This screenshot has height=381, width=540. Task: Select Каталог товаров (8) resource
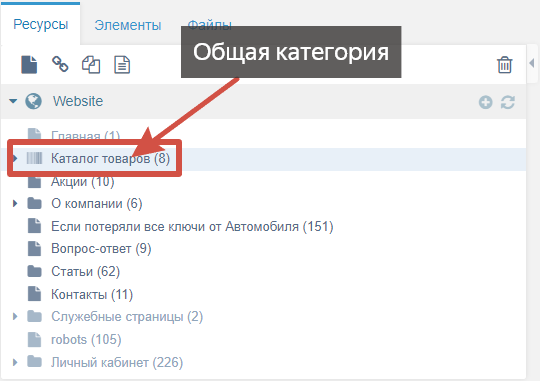[x=111, y=159]
